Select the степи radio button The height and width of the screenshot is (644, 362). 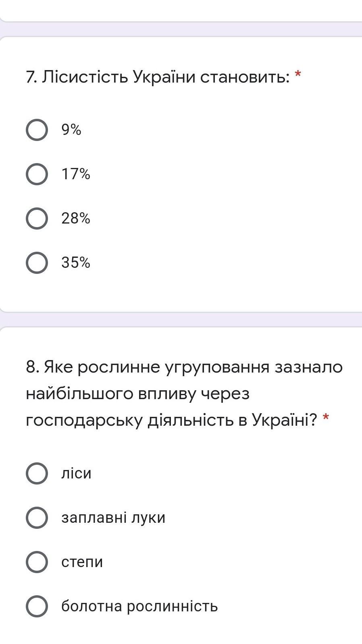pyautogui.click(x=37, y=562)
